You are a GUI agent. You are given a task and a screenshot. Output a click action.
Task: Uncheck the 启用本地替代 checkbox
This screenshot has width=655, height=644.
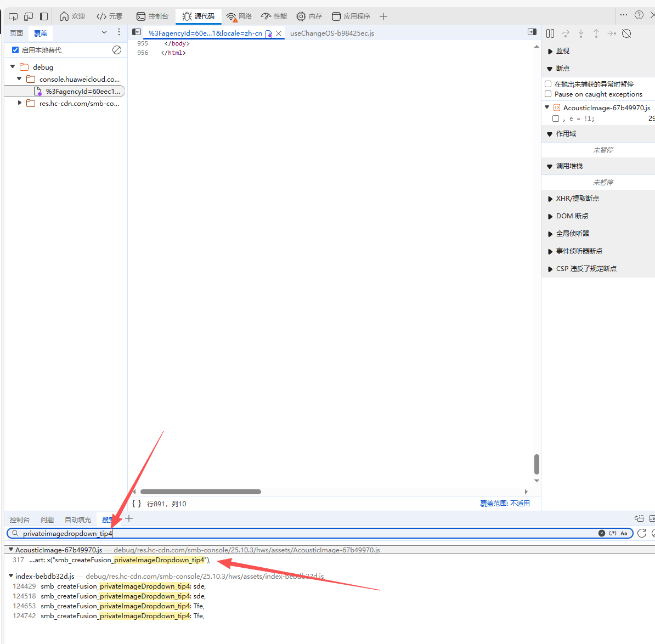pyautogui.click(x=15, y=50)
